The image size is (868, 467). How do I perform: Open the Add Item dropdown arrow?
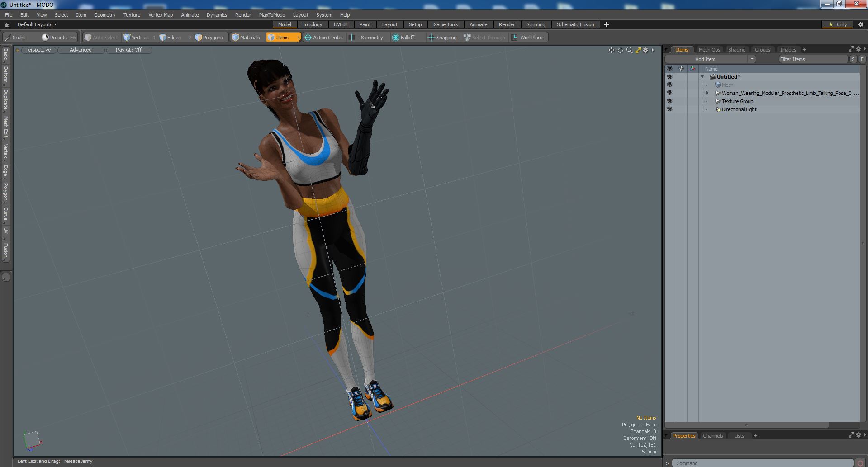(752, 59)
